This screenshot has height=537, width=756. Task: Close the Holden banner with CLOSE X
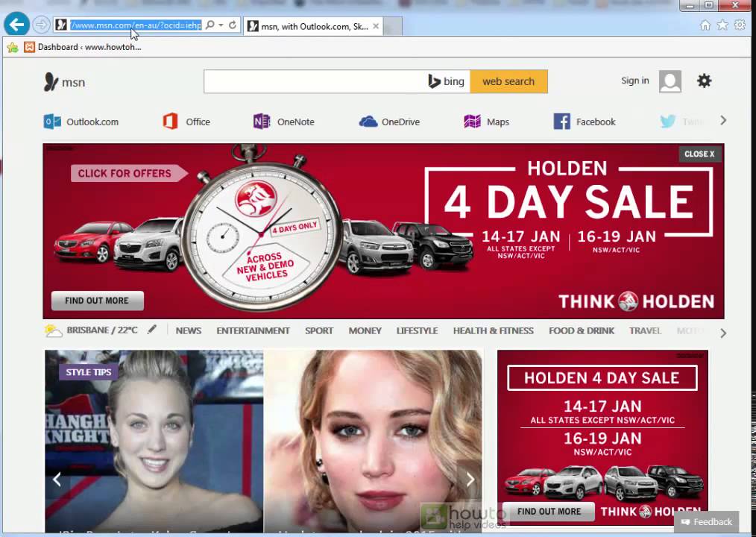tap(699, 154)
